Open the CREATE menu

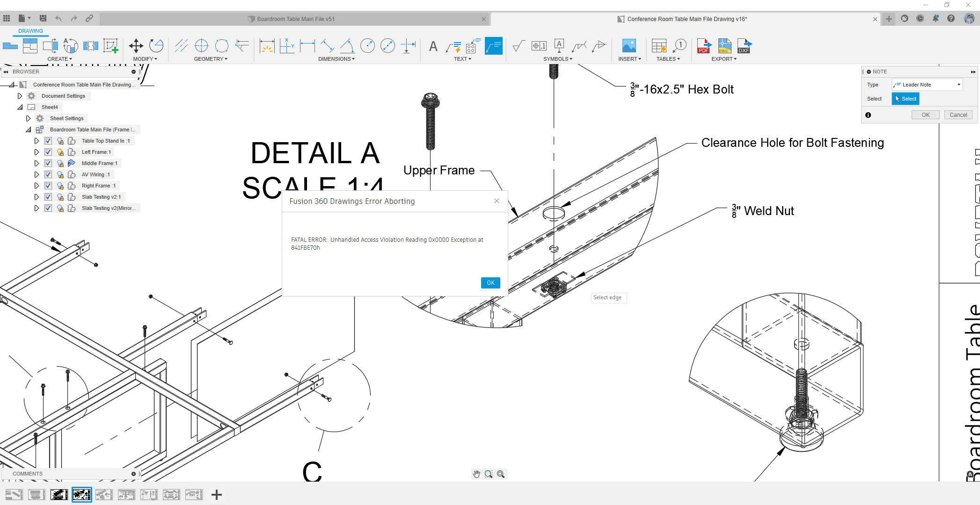[59, 59]
